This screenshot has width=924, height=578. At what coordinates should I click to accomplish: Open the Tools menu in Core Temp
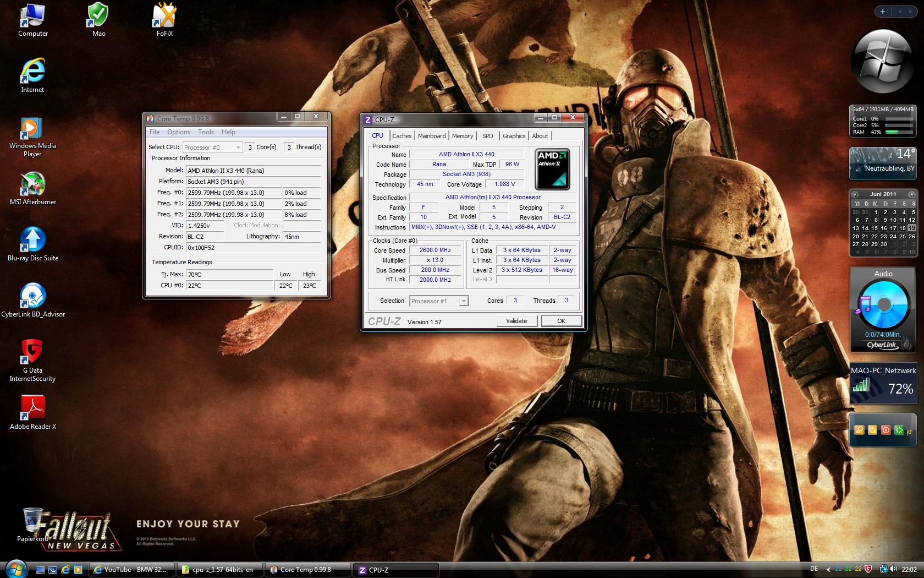(206, 132)
